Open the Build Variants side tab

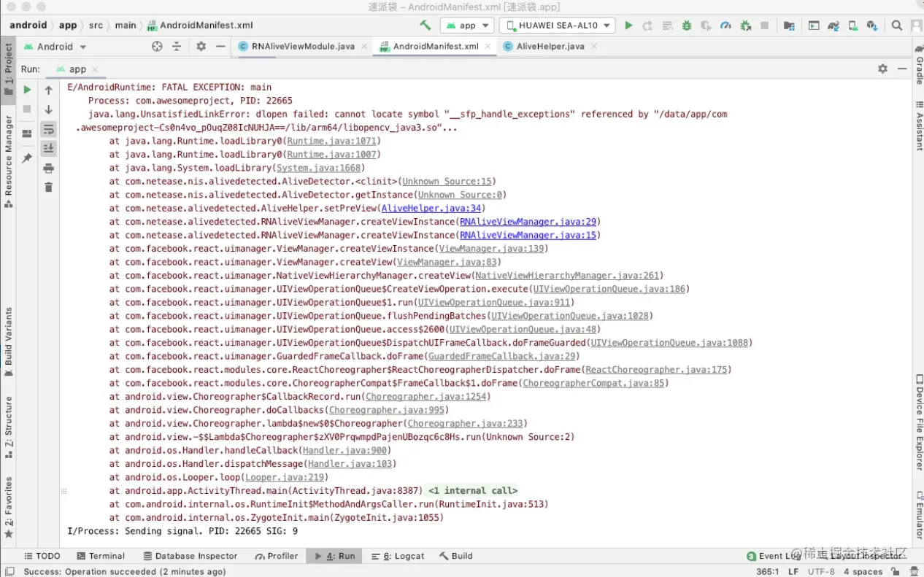coord(9,341)
